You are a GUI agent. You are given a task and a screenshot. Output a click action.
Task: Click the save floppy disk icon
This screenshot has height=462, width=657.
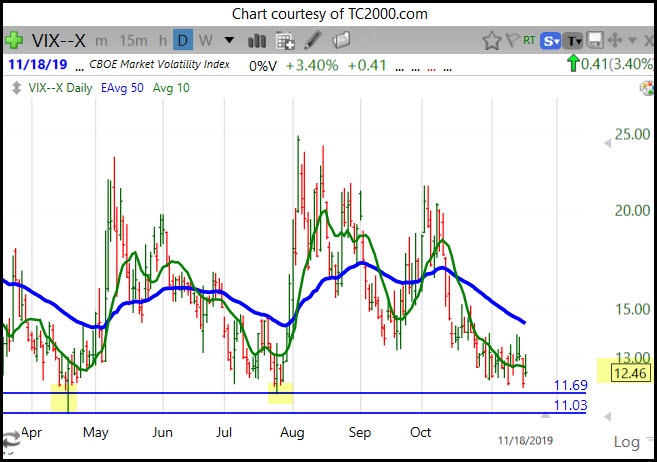click(x=594, y=41)
